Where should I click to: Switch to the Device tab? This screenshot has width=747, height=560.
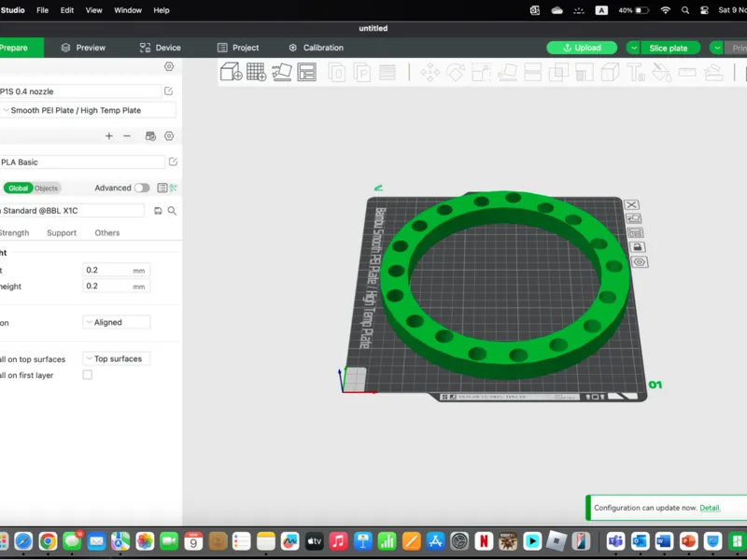(160, 48)
